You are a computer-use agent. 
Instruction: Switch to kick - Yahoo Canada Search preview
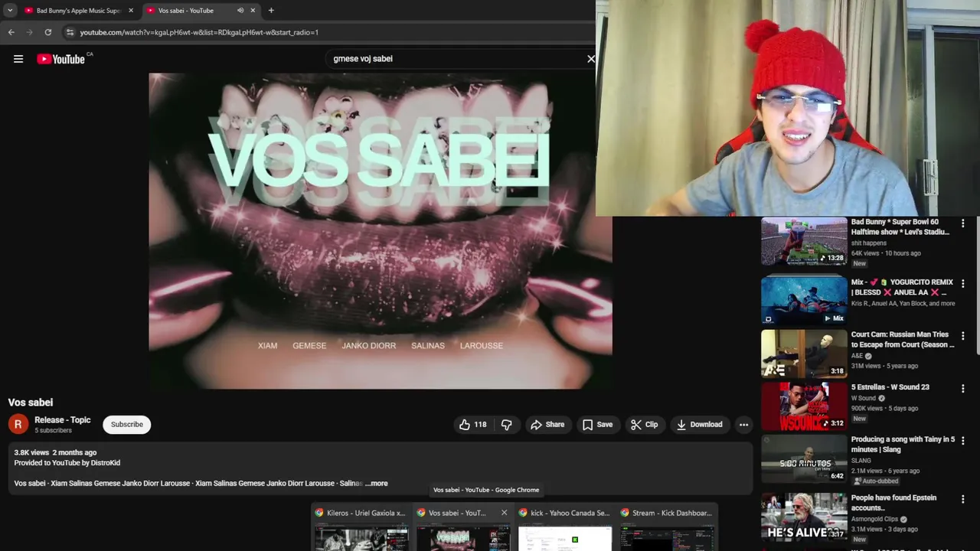coord(565,528)
